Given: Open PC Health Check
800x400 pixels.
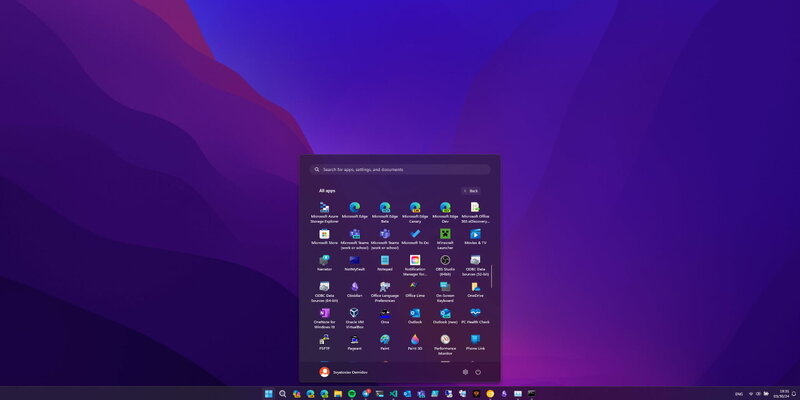Looking at the screenshot, I should [x=476, y=316].
